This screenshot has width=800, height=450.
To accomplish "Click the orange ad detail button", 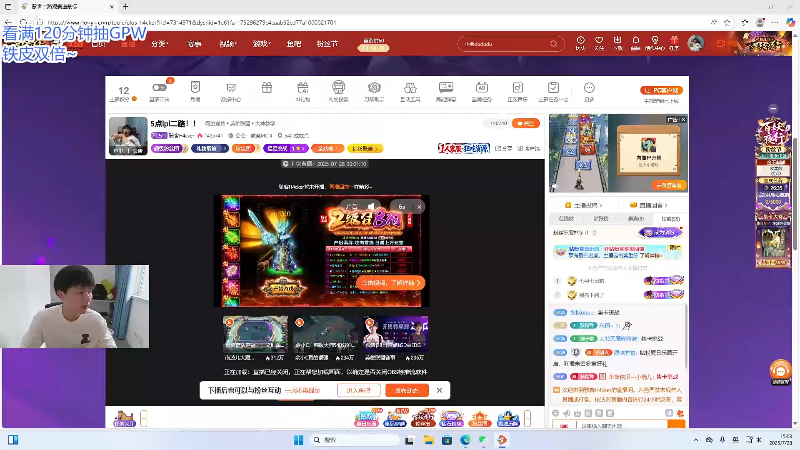I will [391, 283].
